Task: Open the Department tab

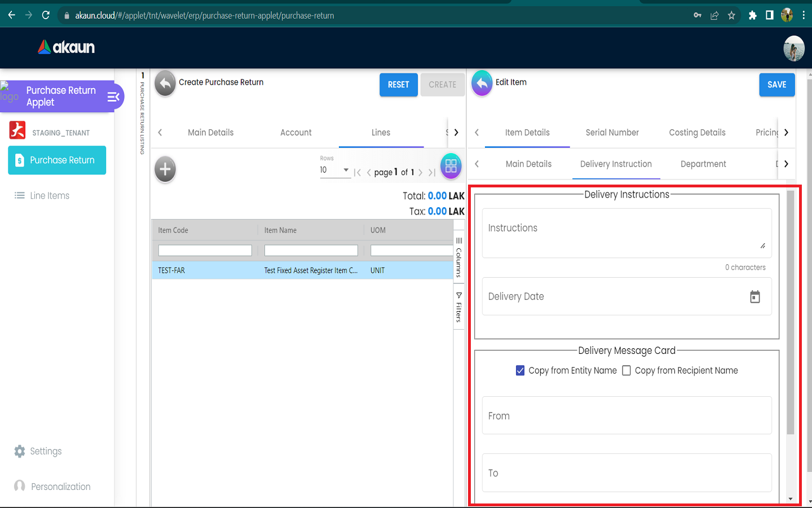Action: pos(703,164)
